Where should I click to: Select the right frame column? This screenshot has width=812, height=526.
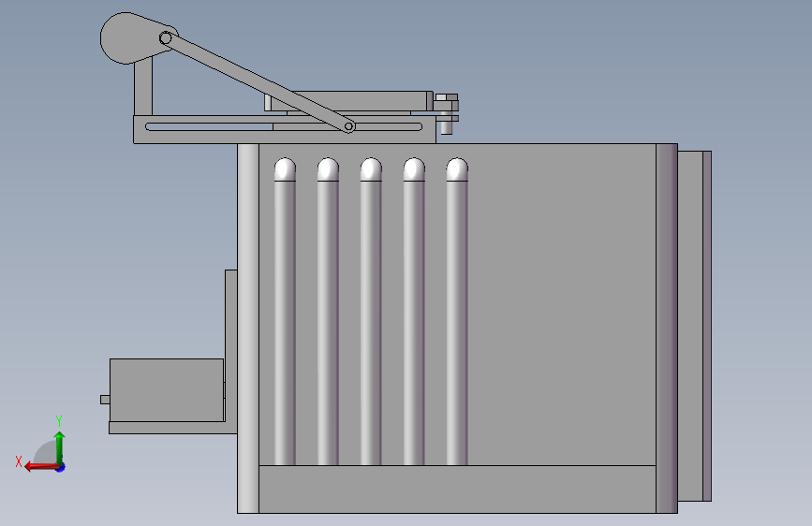[667, 329]
